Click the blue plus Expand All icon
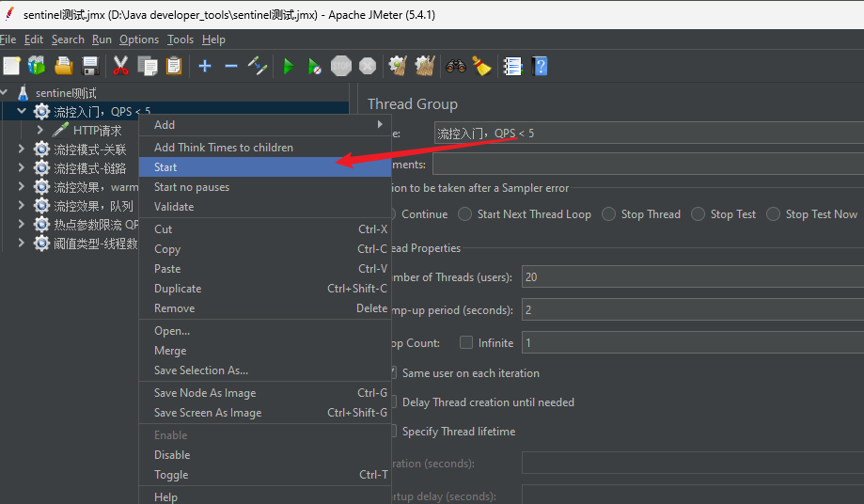Image resolution: width=864 pixels, height=504 pixels. [205, 66]
